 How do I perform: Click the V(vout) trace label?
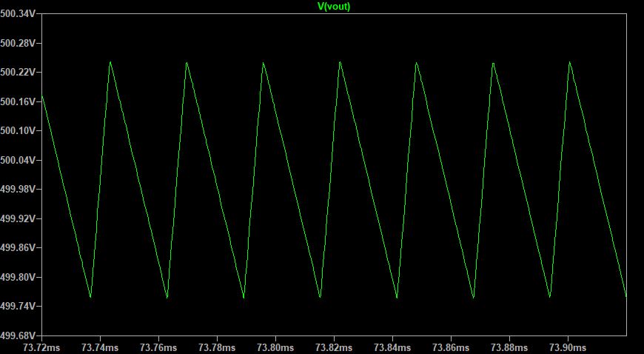334,6
